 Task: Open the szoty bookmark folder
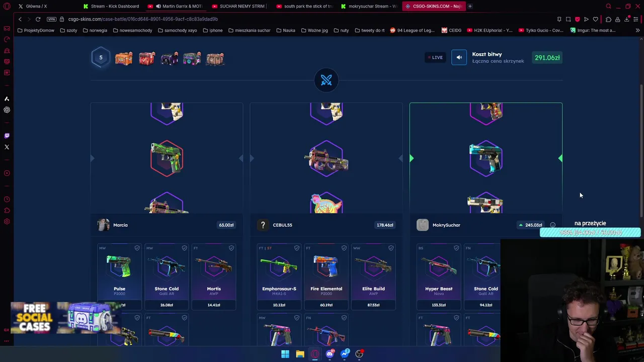click(68, 30)
